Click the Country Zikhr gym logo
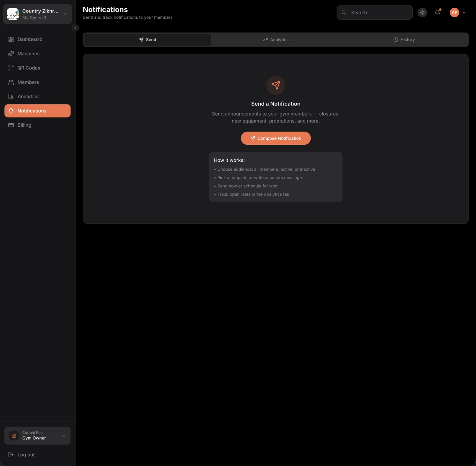The width and height of the screenshot is (476, 466). coord(13,14)
